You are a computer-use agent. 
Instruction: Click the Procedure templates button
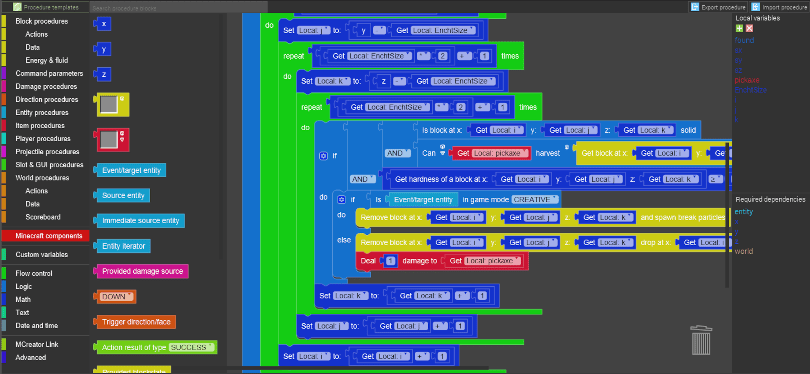click(x=45, y=7)
